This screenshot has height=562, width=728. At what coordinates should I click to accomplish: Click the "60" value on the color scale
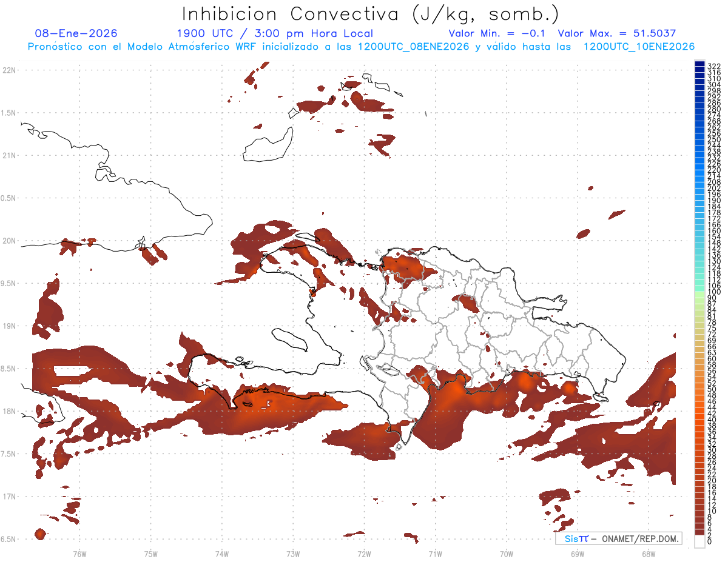[x=712, y=358]
